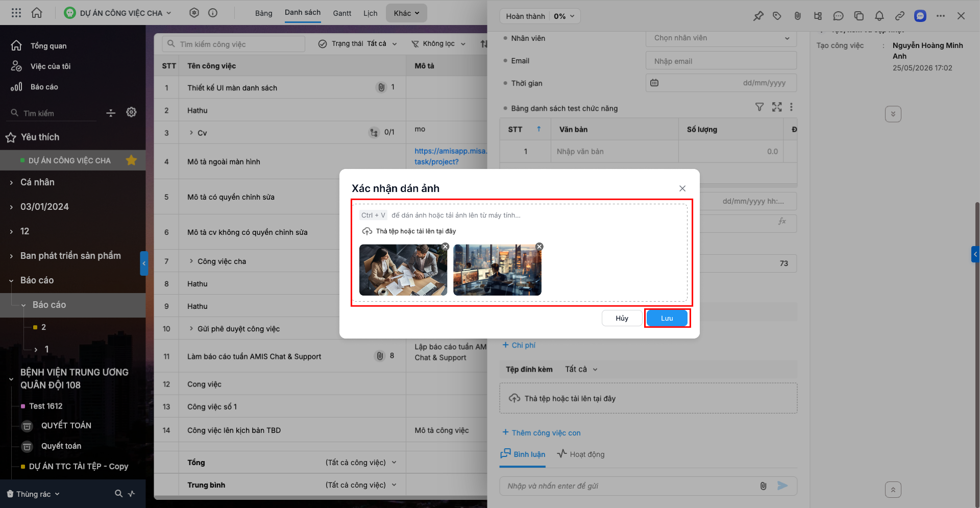Image resolution: width=980 pixels, height=508 pixels.
Task: Open the Hoạt động tab
Action: click(x=581, y=454)
